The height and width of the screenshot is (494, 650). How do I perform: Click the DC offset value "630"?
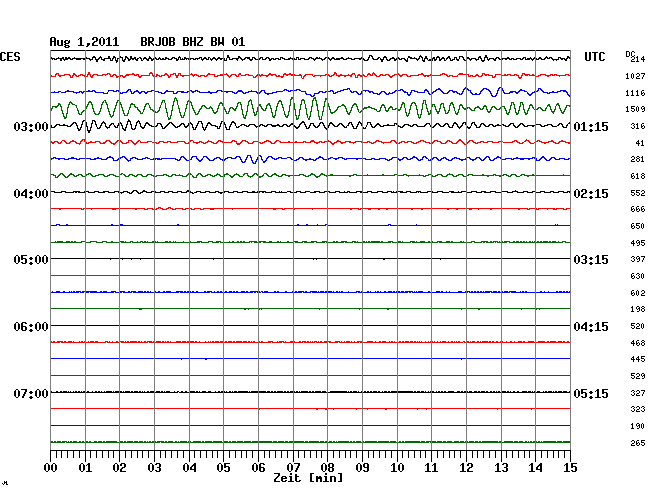click(x=638, y=276)
